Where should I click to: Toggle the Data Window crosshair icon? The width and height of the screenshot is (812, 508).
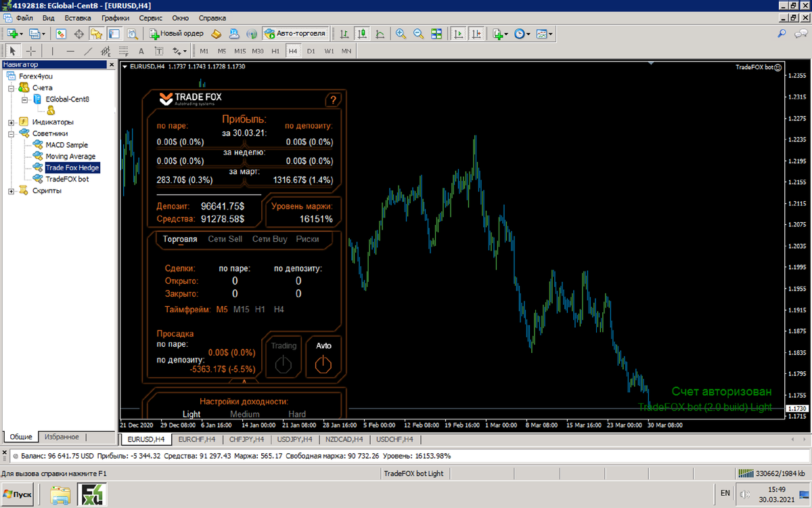pyautogui.click(x=78, y=33)
